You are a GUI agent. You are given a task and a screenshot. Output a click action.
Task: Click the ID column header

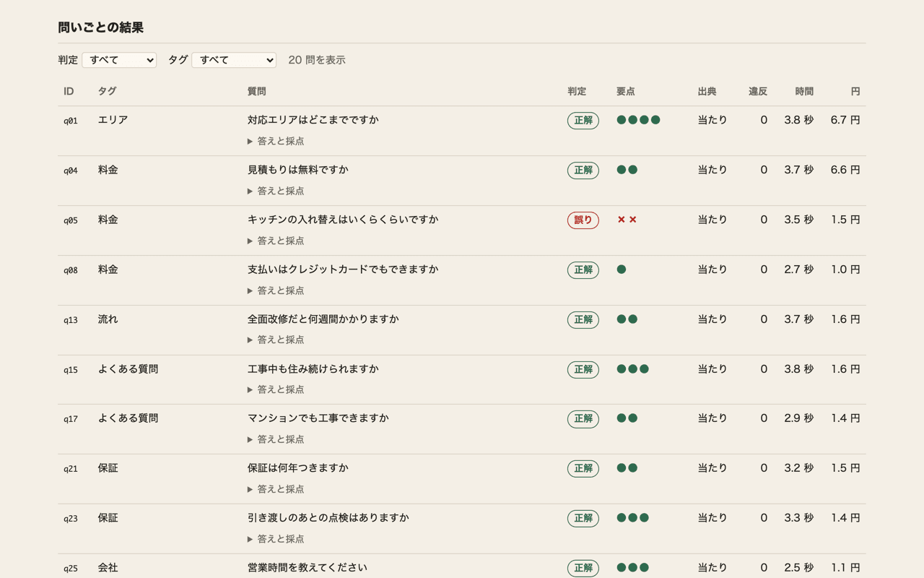pos(69,92)
